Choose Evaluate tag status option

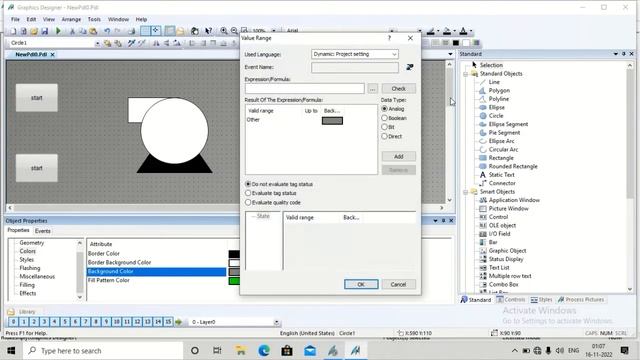248,193
